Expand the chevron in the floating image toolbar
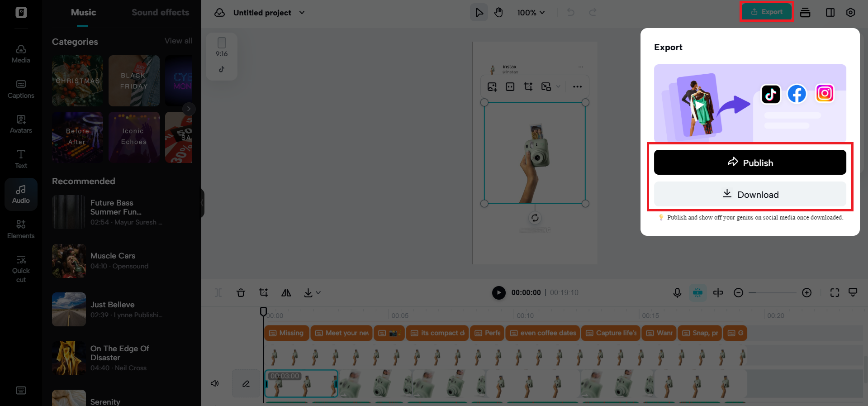Screen dimensions: 868x406 pos(558,86)
